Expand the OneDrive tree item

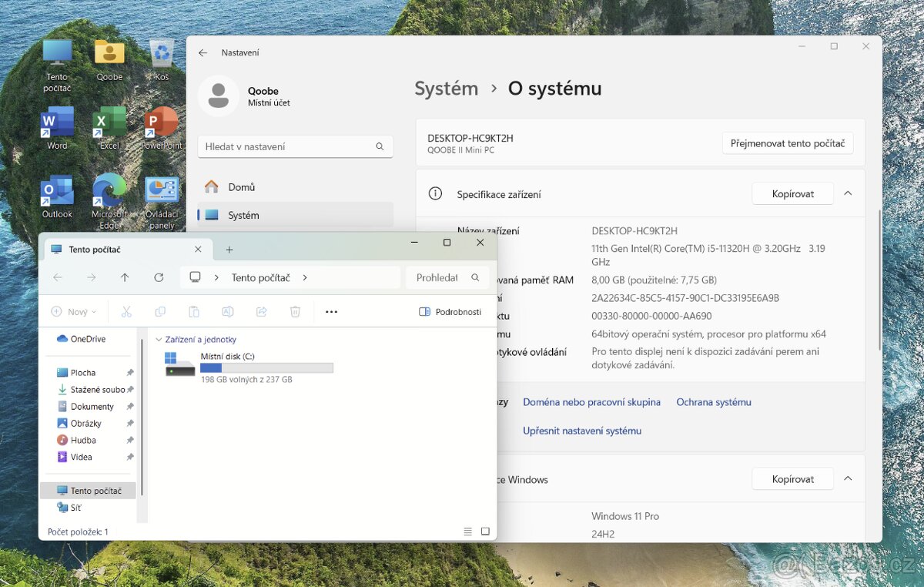[x=49, y=339]
